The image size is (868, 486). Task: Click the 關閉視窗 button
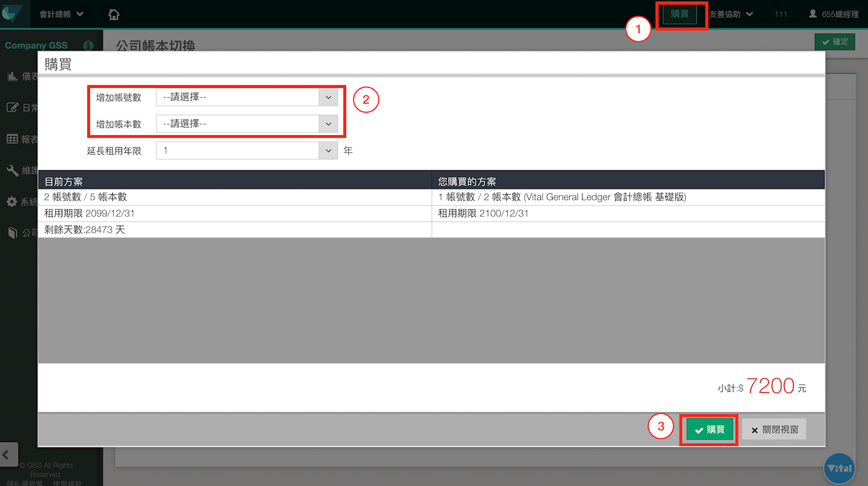pyautogui.click(x=774, y=430)
